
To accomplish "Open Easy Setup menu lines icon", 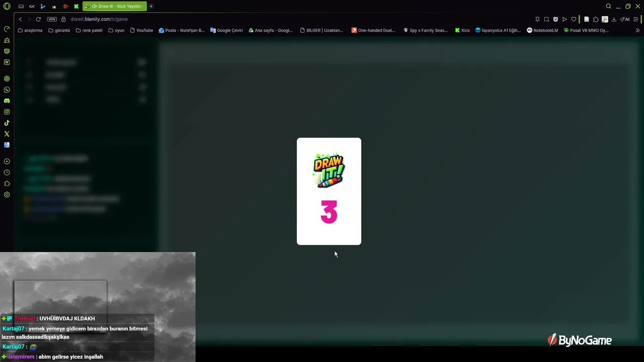I will coord(636,19).
